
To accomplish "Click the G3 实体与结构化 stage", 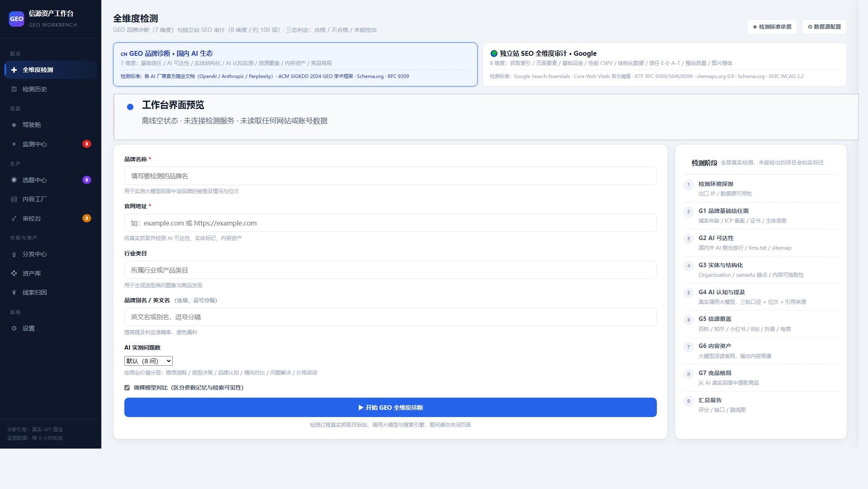I will (761, 270).
